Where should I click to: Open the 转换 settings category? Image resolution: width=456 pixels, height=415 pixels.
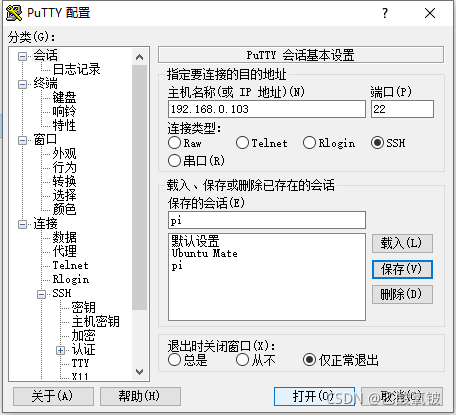tap(64, 181)
